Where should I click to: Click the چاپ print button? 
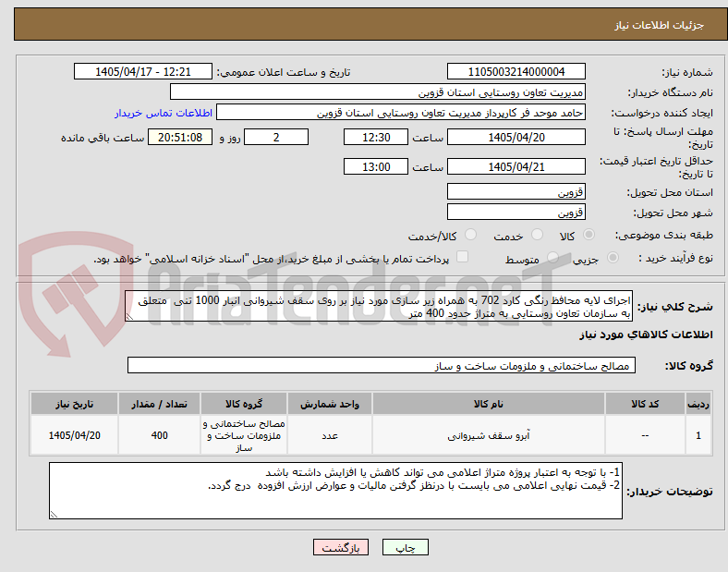click(406, 547)
